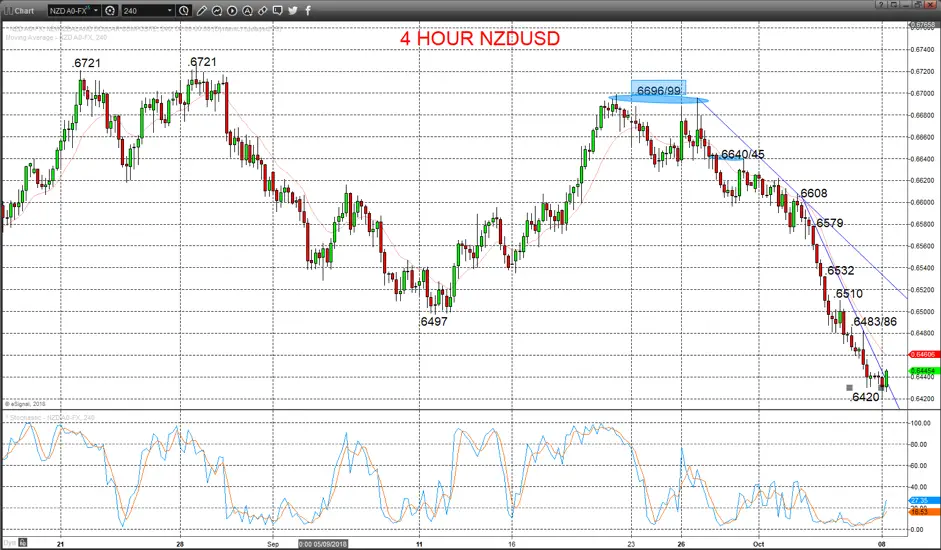Toggle the Dyn lock icon
This screenshot has width=941, height=550.
[x=23, y=543]
